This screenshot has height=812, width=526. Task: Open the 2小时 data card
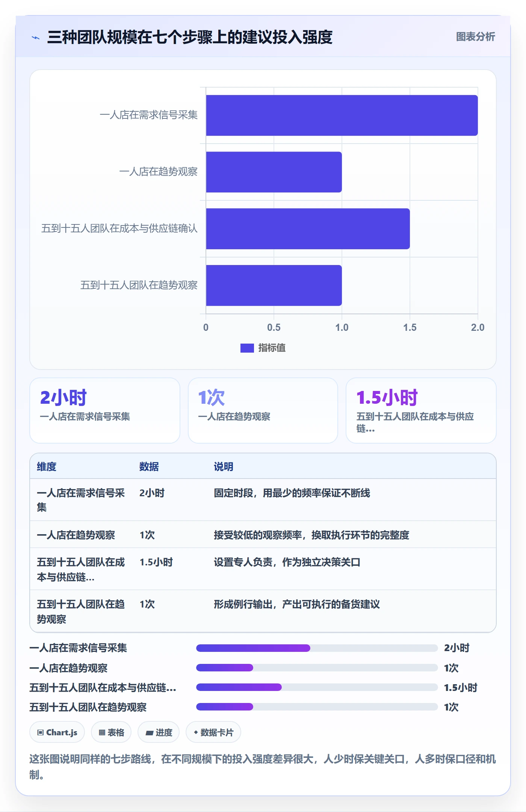tap(105, 411)
